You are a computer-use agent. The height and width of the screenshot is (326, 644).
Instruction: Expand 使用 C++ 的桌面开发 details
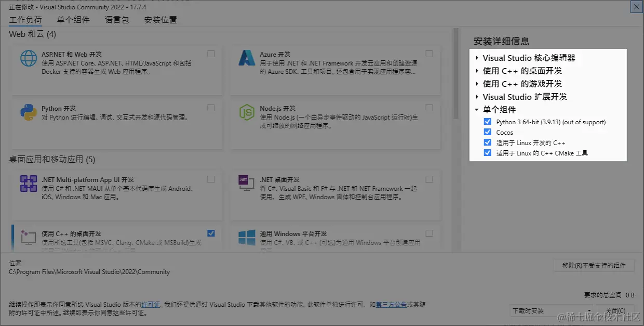477,71
